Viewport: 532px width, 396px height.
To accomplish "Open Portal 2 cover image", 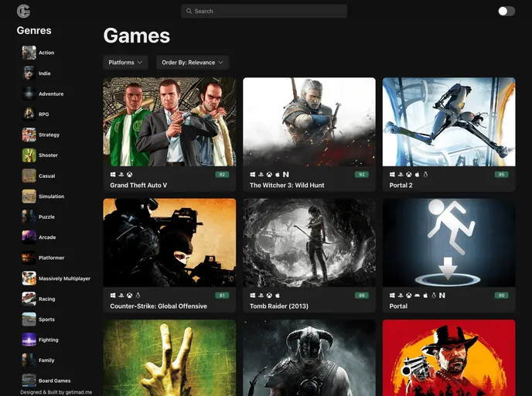I will 448,122.
